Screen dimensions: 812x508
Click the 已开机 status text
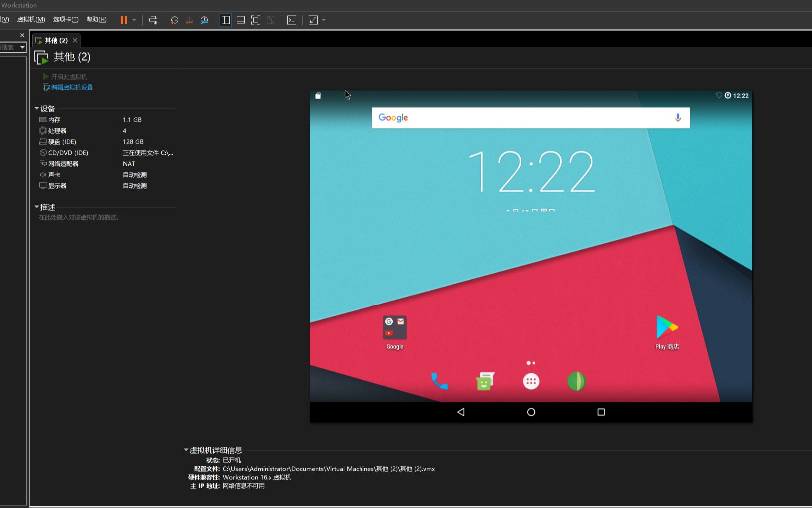click(x=232, y=460)
